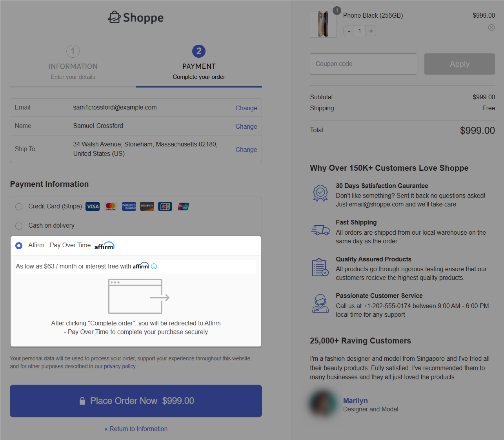This screenshot has width=504, height=440.
Task: Click the satisfaction guarantee badge icon
Action: pos(320,193)
